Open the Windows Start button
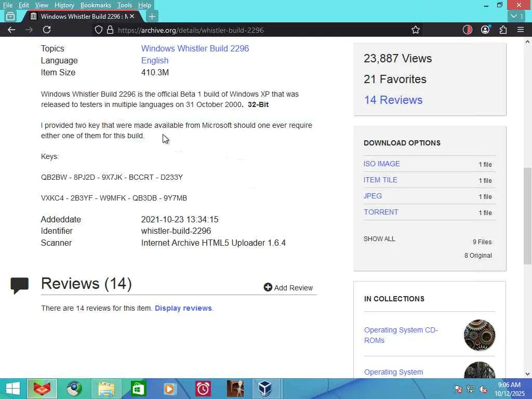Screen dimensions: 532x399 point(12,389)
